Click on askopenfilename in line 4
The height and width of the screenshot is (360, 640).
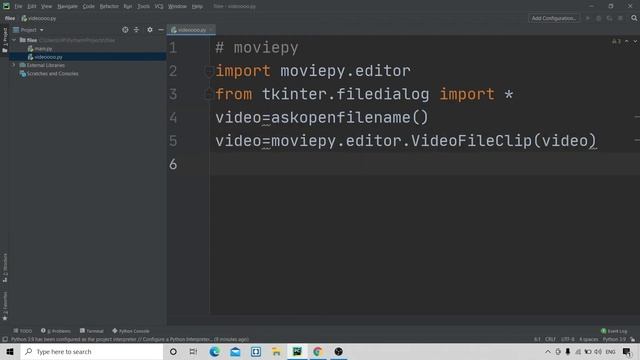[x=340, y=118]
